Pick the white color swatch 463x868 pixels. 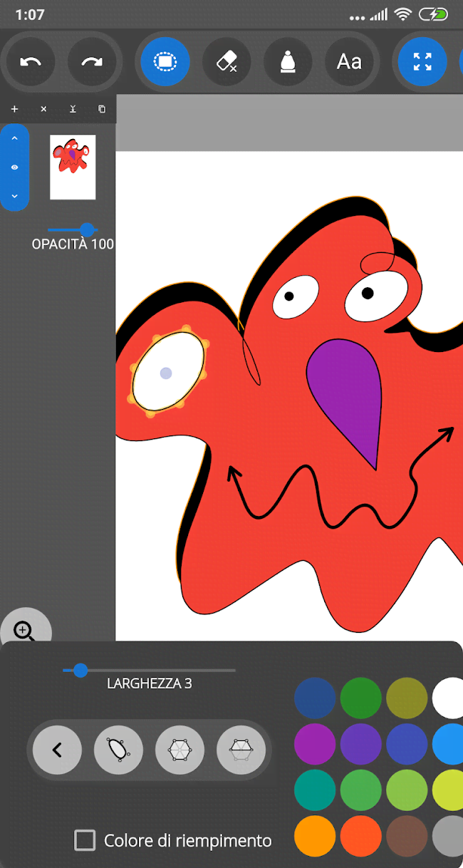point(448,698)
